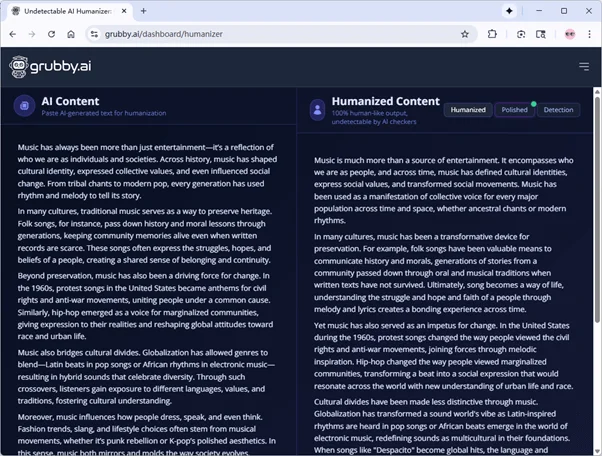Switch to the Humanized output view

point(468,110)
